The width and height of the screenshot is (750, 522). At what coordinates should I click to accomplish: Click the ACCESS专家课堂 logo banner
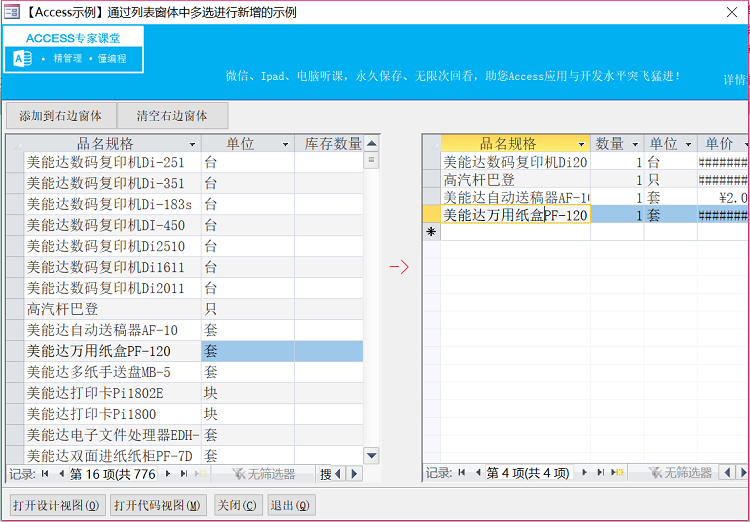point(74,50)
